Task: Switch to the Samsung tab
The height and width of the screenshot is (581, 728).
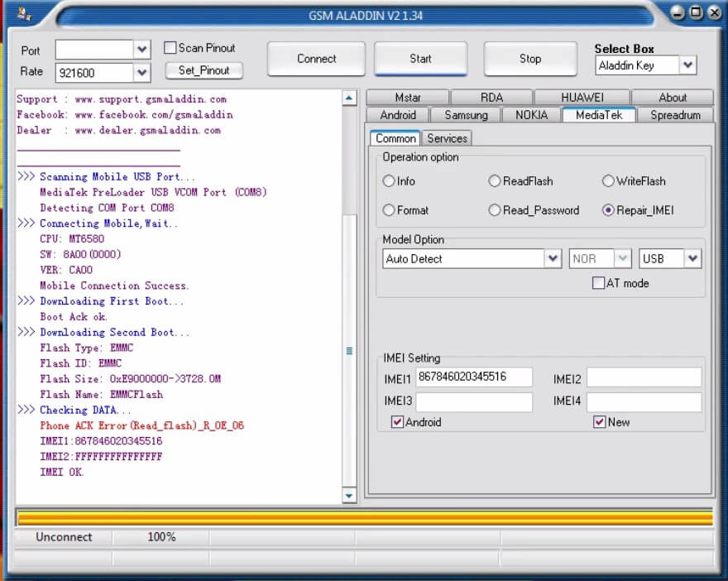Action: click(x=465, y=116)
